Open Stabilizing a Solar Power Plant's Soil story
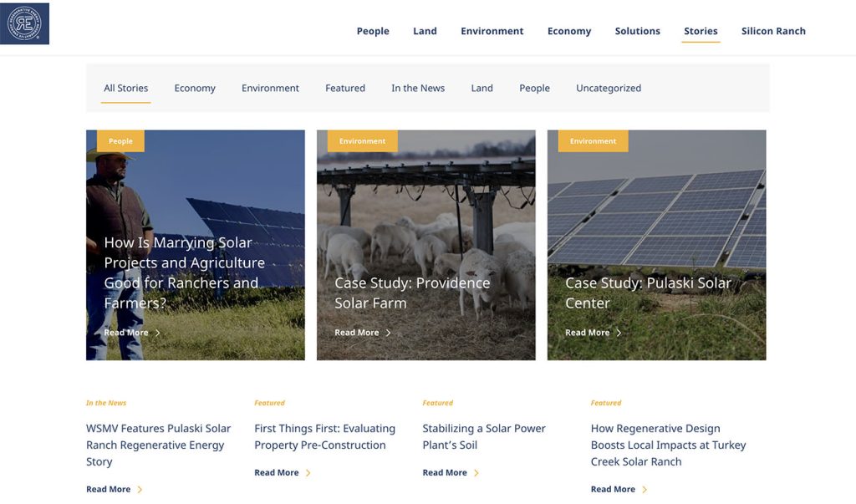Image resolution: width=856 pixels, height=504 pixels. 484,437
